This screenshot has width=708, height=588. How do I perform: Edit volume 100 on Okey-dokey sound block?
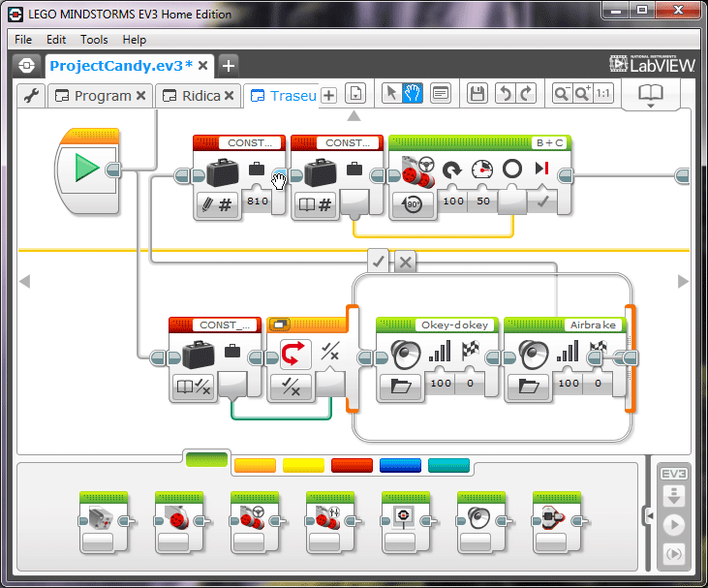(x=441, y=383)
